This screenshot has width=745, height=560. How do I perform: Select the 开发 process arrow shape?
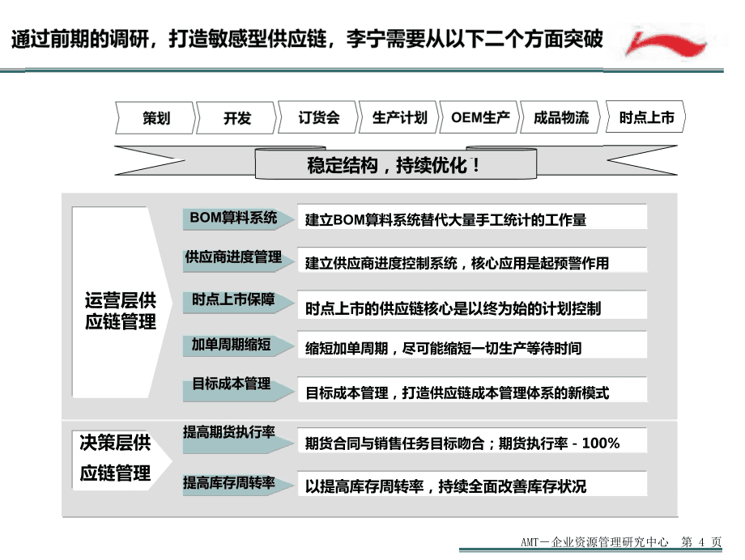[x=239, y=117]
